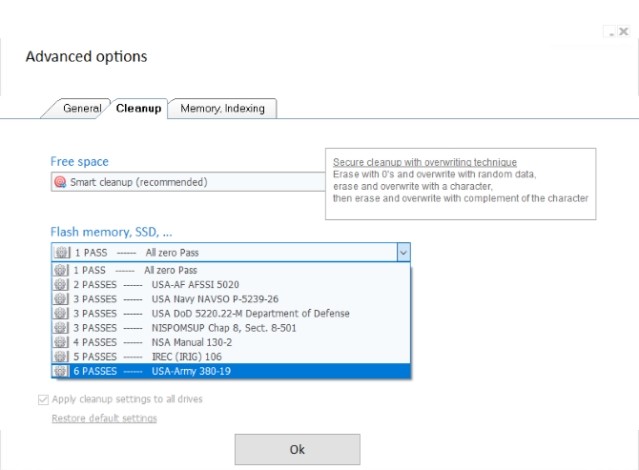
Task: Click gear icon beside 2 PASSES entry
Action: pyautogui.click(x=61, y=285)
